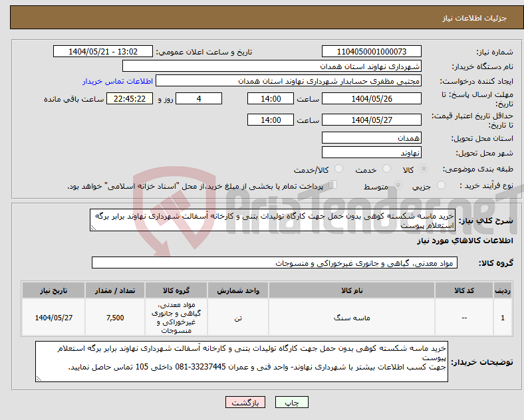
Task: Click the need date cell 1404/05/27
Action: [x=53, y=318]
